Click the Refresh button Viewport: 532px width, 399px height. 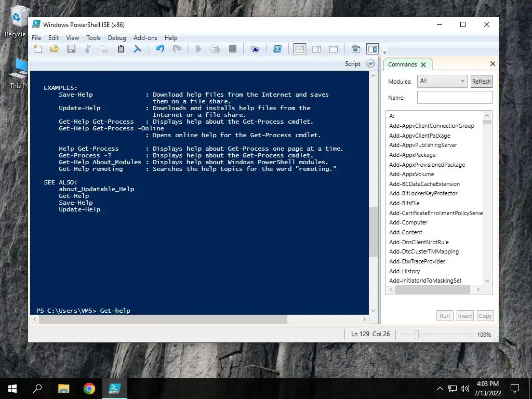(481, 82)
